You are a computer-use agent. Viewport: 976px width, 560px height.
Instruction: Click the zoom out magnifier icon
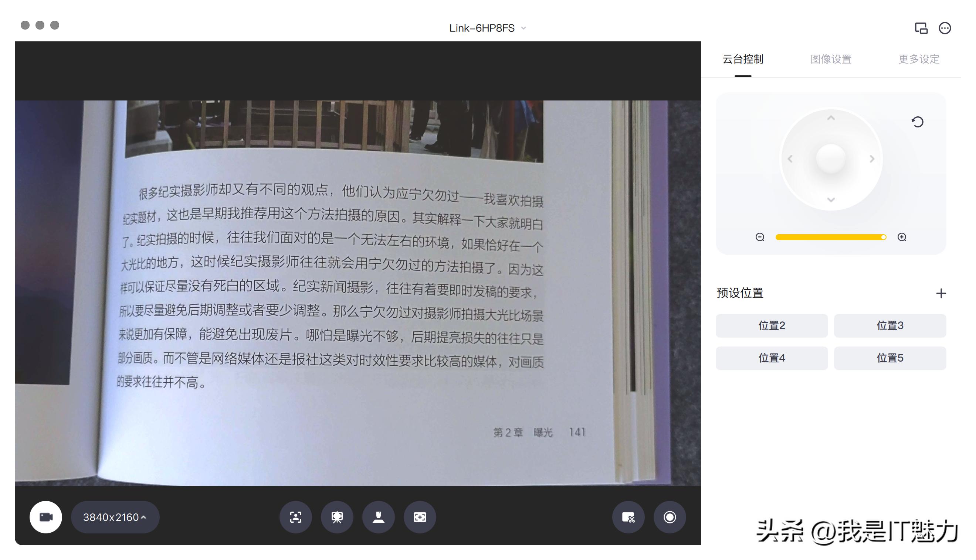760,237
